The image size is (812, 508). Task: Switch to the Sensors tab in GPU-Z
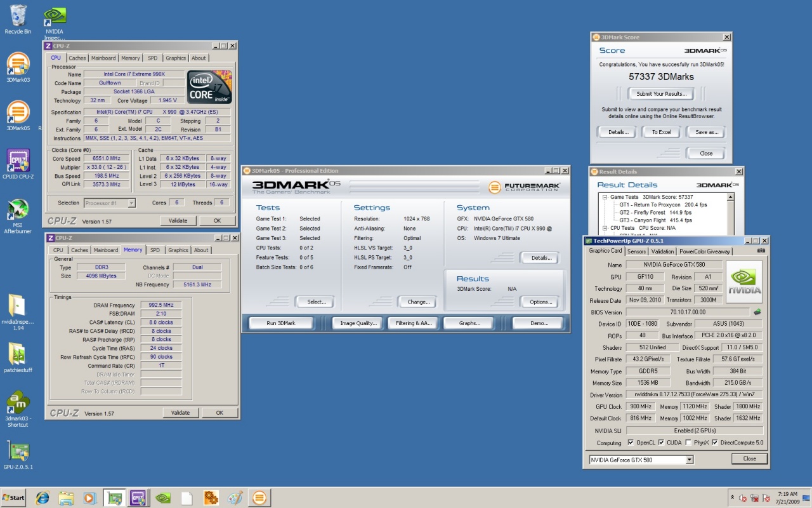pyautogui.click(x=636, y=251)
